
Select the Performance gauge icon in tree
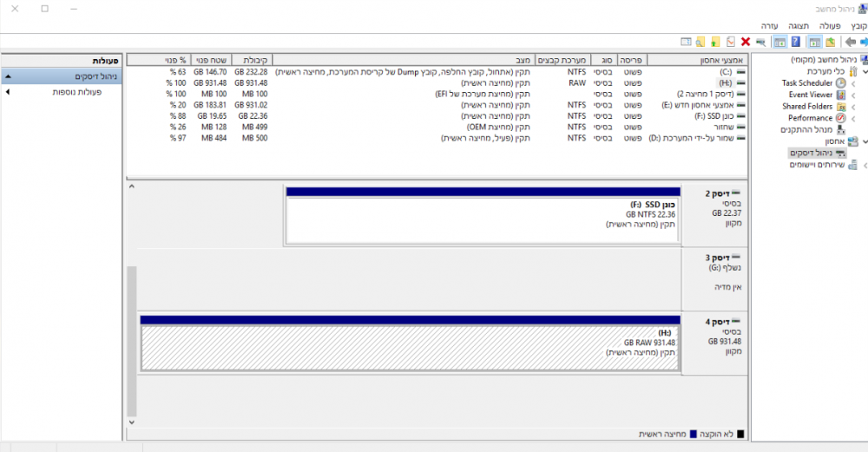841,118
